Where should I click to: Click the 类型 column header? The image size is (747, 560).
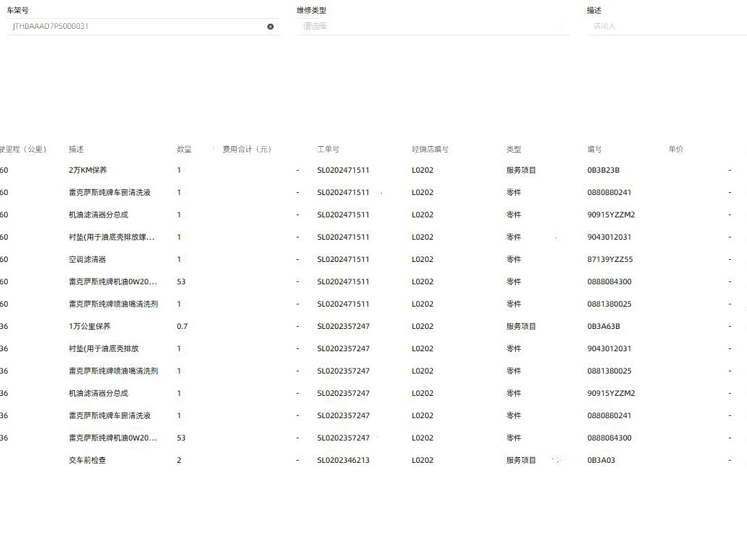coord(513,149)
